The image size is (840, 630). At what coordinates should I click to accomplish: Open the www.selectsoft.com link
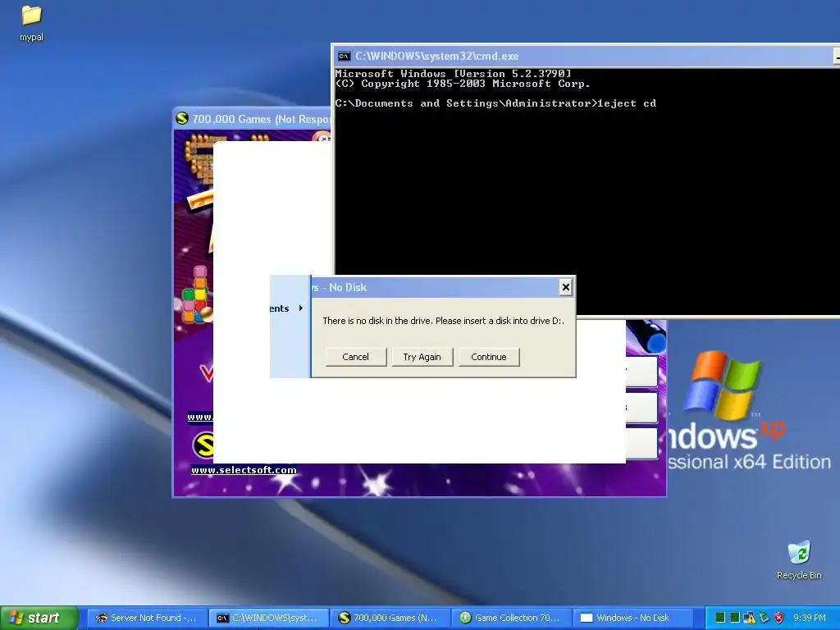click(244, 470)
